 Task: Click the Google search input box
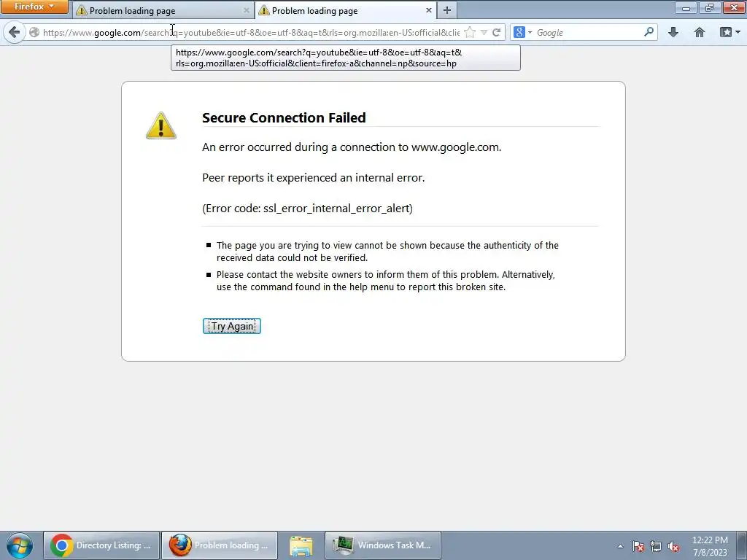[x=589, y=32]
